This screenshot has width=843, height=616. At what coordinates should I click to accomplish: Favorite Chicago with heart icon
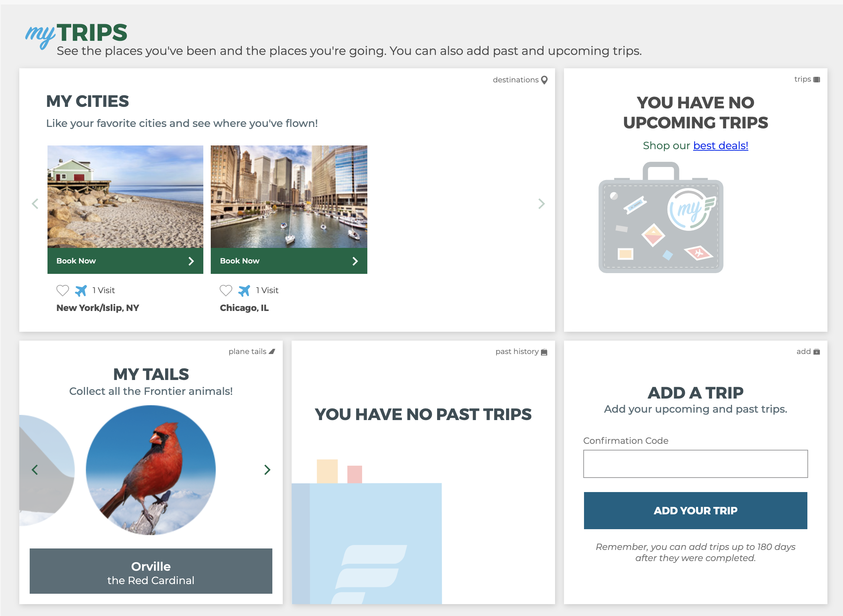tap(226, 291)
